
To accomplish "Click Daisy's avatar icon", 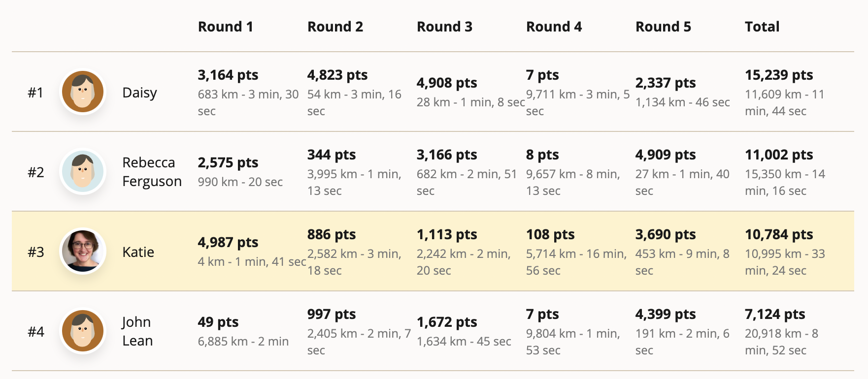I will 83,92.
